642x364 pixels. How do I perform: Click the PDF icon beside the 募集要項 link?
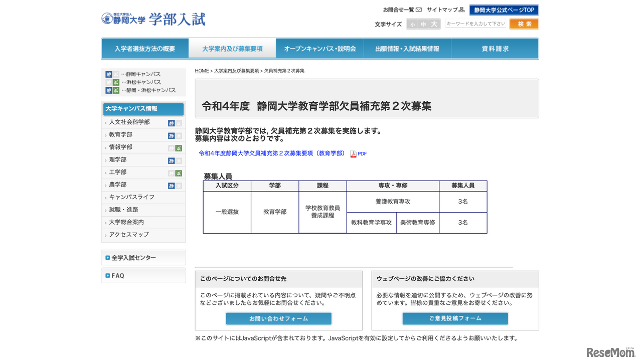point(353,154)
